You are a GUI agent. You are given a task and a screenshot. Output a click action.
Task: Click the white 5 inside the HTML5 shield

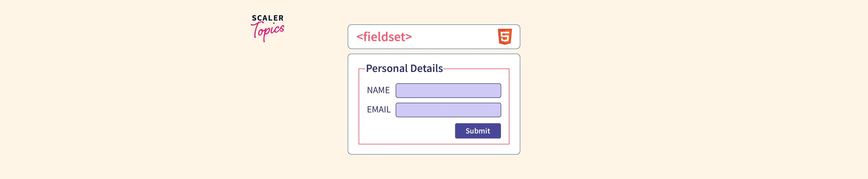(505, 36)
